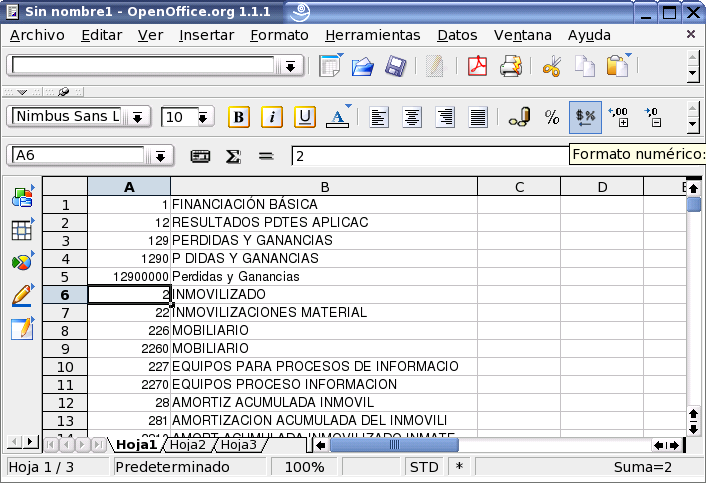Viewport: 706px width, 483px height.
Task: Open the font color tool
Action: (338, 117)
